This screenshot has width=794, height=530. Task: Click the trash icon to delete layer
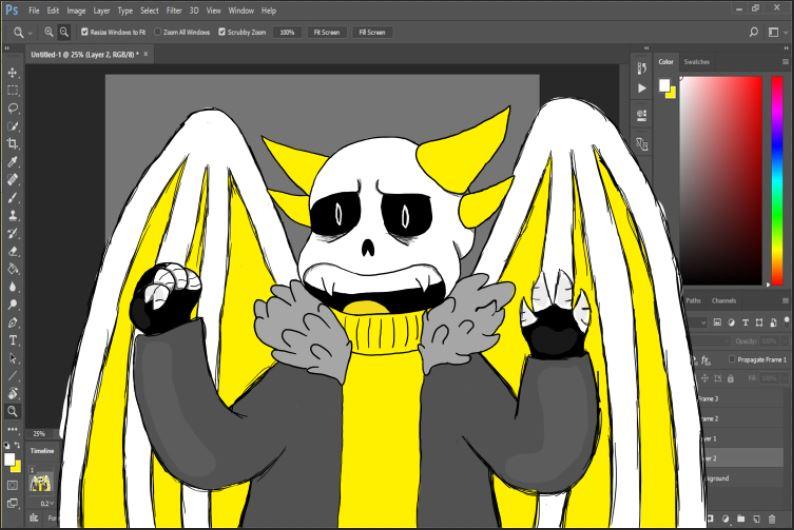click(772, 519)
